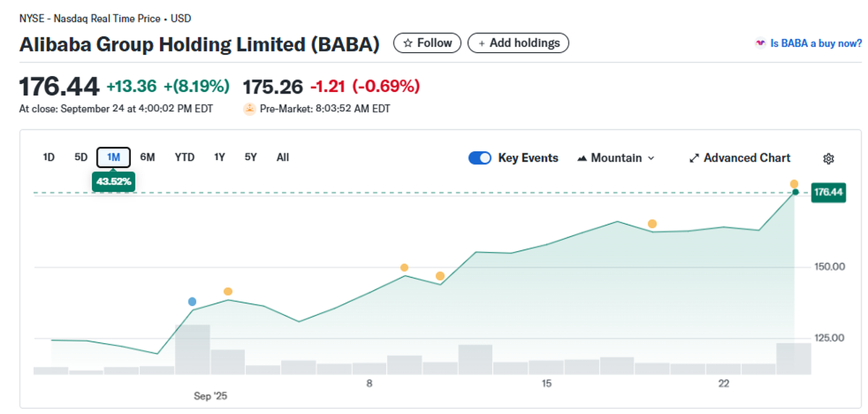Expand the Mountain chart type dropdown
Image resolution: width=868 pixels, height=414 pixels.
pos(650,159)
